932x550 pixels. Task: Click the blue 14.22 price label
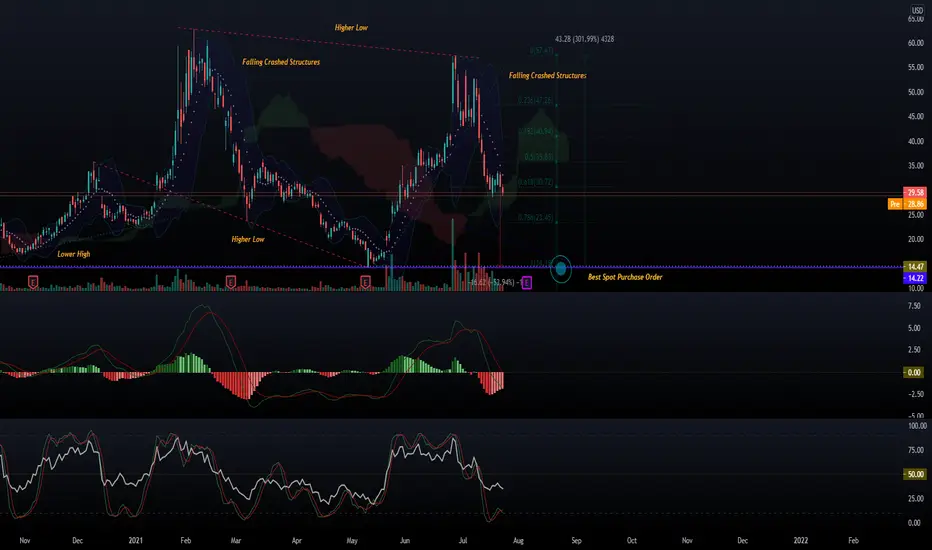click(915, 278)
